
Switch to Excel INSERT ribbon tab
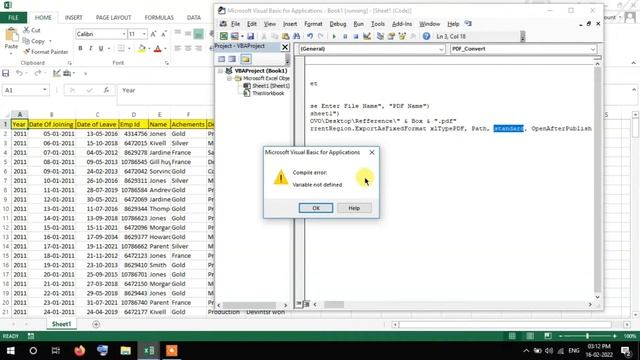tap(73, 18)
